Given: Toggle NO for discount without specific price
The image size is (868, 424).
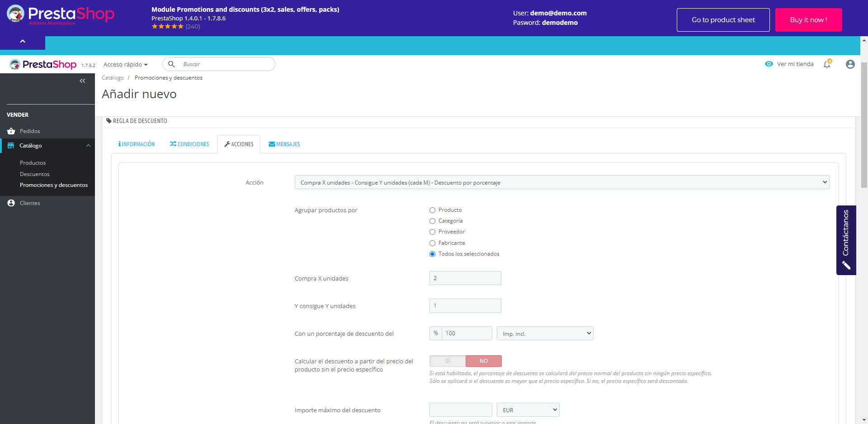Looking at the screenshot, I should coord(484,361).
